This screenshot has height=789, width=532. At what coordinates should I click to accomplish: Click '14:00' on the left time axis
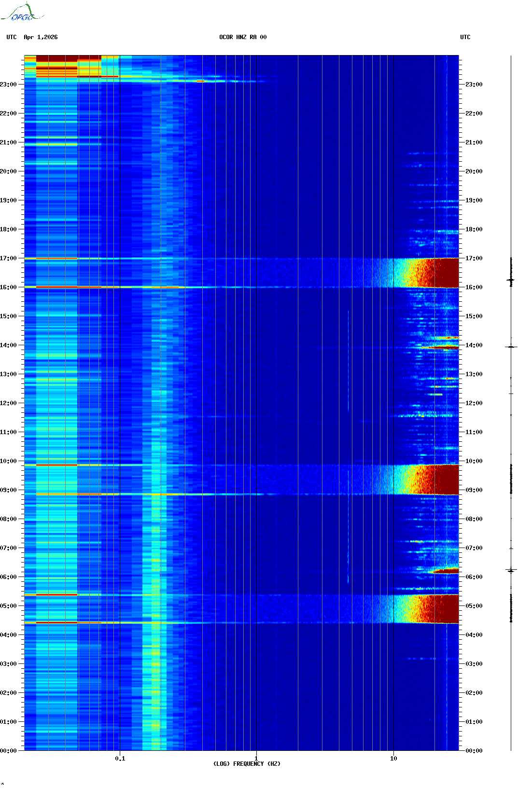(8, 345)
